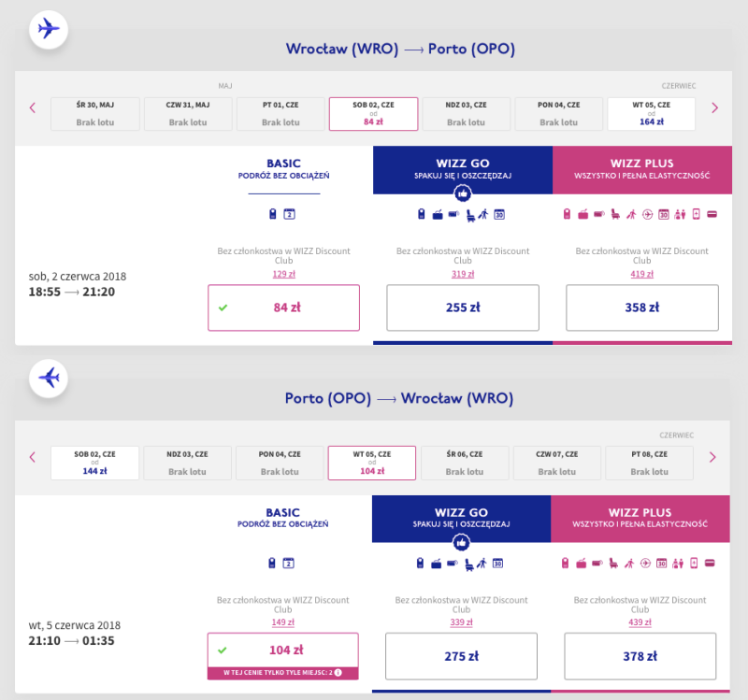The width and height of the screenshot is (748, 700).
Task: Click the 'Porto (OPO) → Wrocław (WRO)' title
Action: click(399, 398)
